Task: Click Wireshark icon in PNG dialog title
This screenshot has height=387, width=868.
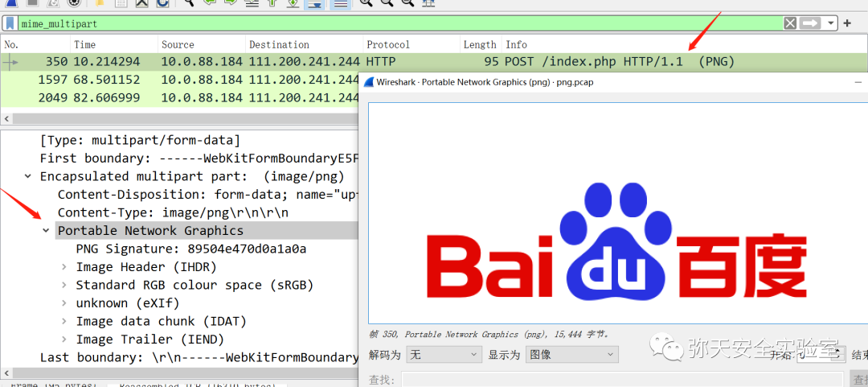Action: coord(368,82)
